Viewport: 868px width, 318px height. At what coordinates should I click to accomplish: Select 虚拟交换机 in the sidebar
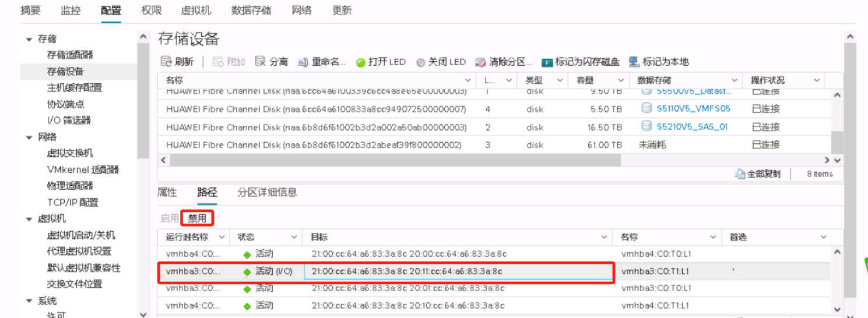pos(70,153)
